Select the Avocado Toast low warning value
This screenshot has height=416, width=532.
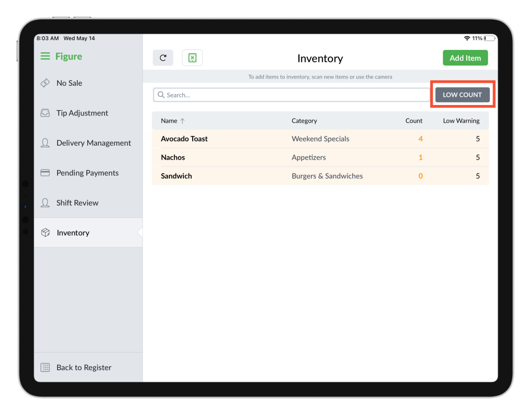point(478,138)
